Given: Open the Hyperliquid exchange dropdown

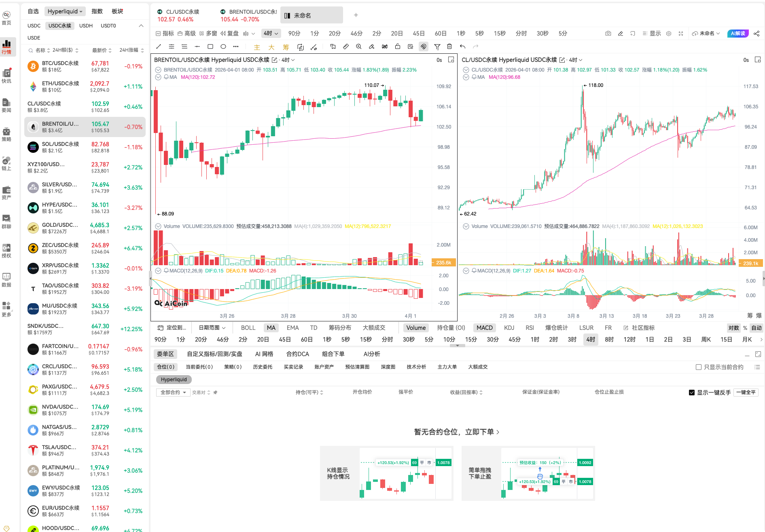Looking at the screenshot, I should tap(65, 11).
